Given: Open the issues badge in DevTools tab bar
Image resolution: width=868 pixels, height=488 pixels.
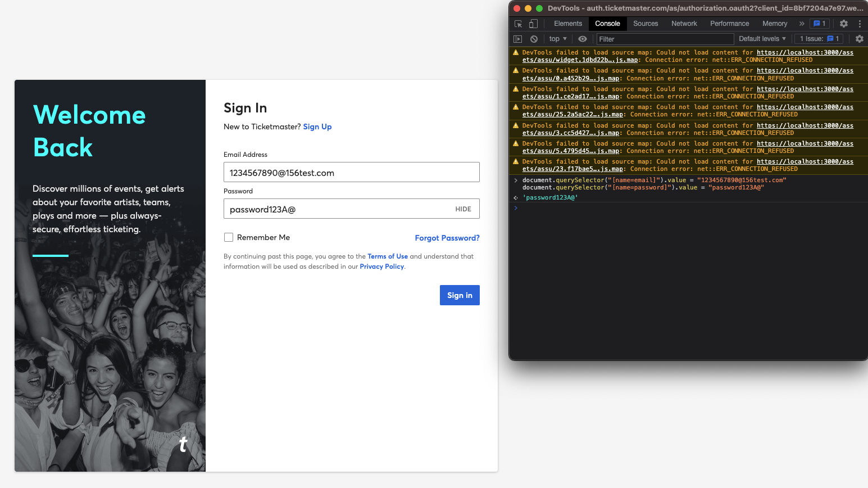Looking at the screenshot, I should (820, 24).
